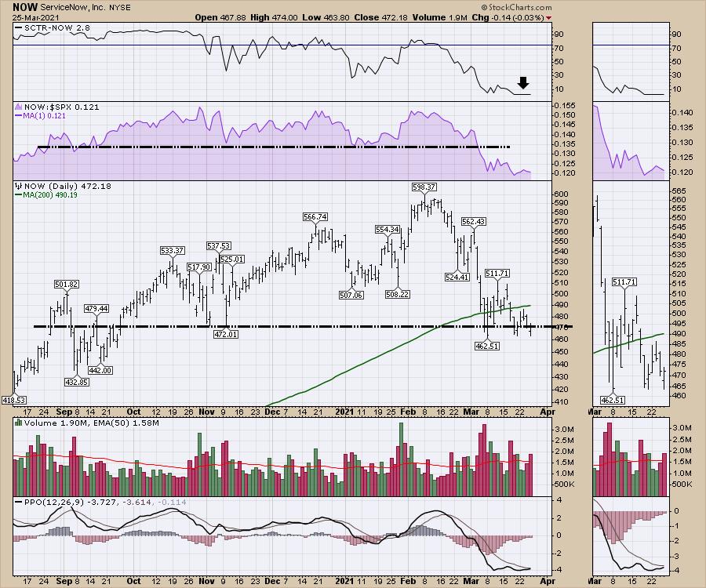Click the 511.71 label in main chart
Image resolution: width=706 pixels, height=588 pixels.
[497, 273]
